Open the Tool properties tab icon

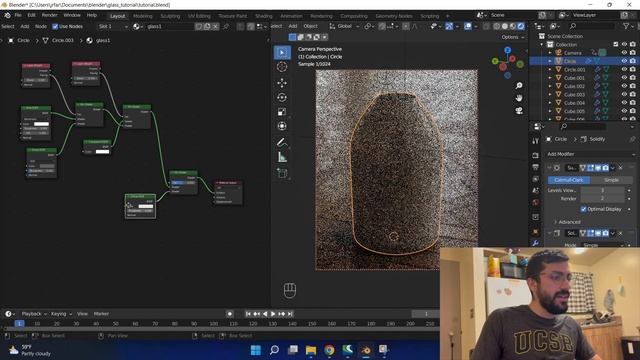click(536, 141)
